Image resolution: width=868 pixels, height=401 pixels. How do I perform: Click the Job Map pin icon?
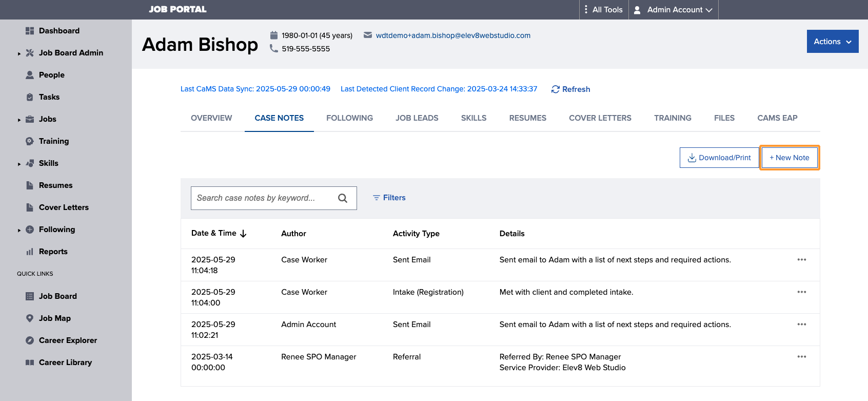[30, 318]
